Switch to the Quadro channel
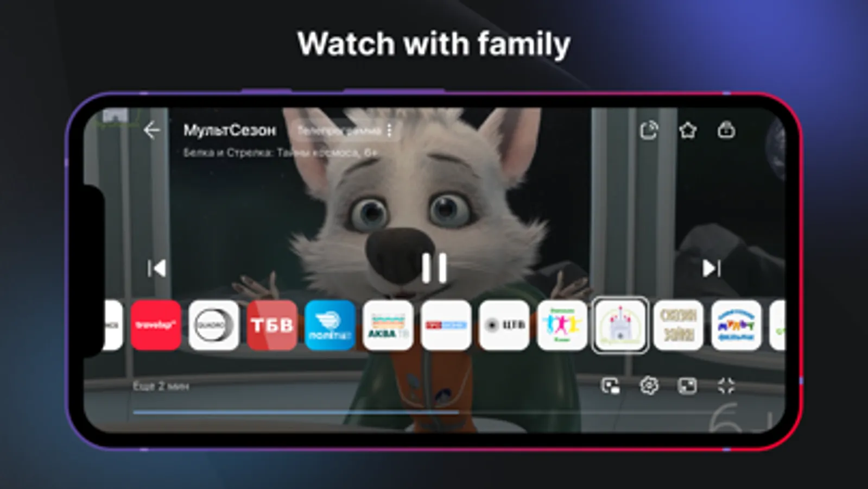 point(214,325)
